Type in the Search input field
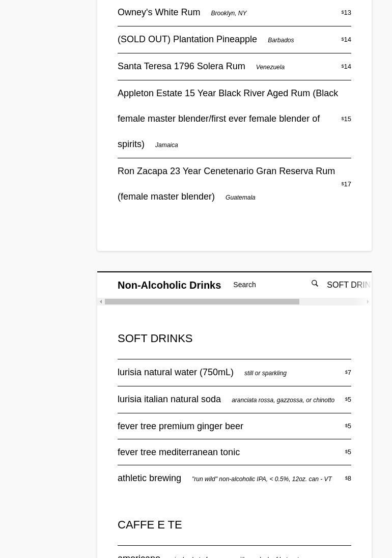Viewport: 392px width, 558px height. click(x=267, y=285)
